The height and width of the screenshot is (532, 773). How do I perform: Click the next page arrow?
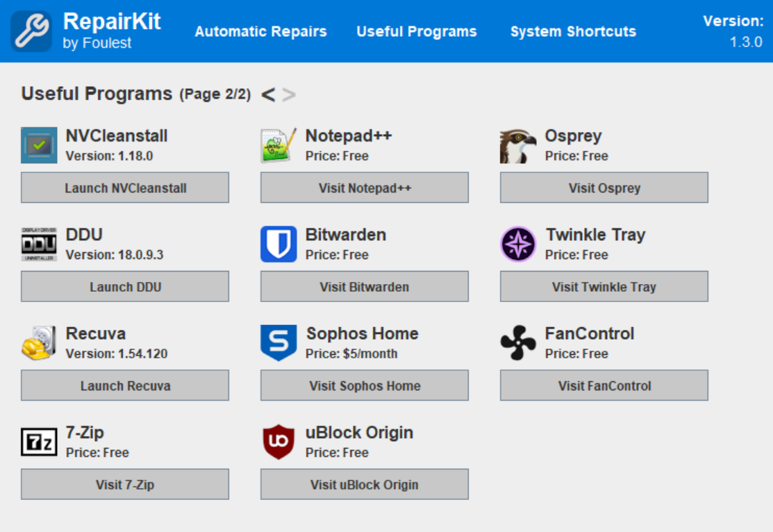coord(289,94)
